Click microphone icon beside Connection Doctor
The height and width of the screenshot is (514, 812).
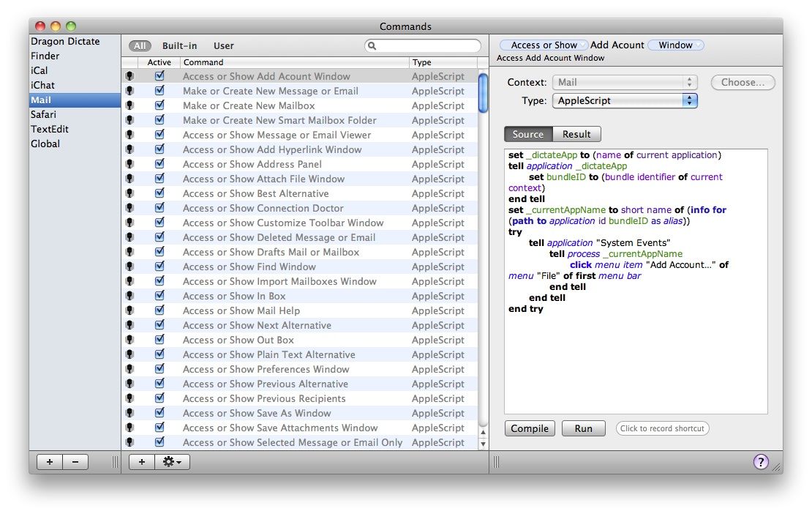129,208
